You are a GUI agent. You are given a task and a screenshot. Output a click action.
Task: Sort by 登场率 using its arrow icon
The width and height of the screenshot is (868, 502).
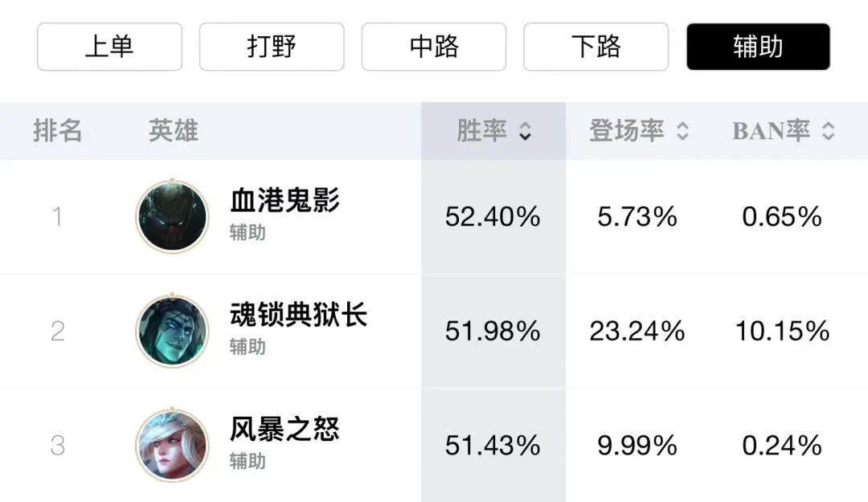tap(682, 131)
